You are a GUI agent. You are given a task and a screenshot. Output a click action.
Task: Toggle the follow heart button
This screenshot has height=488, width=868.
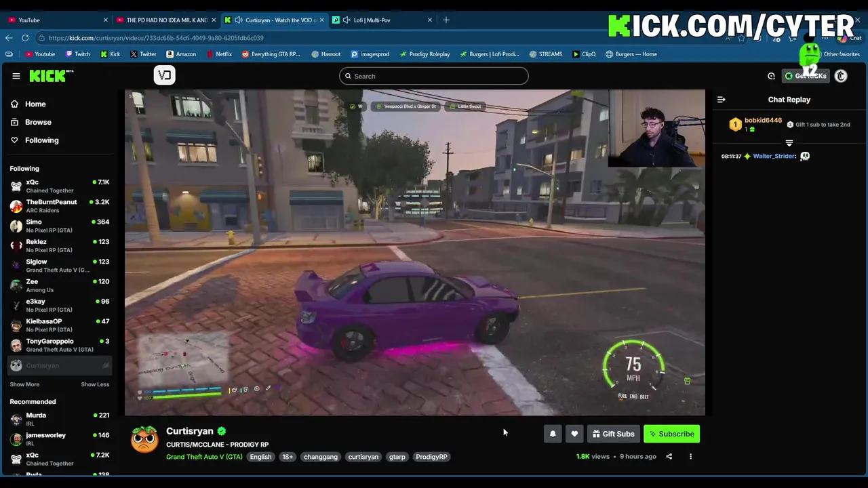click(x=574, y=434)
